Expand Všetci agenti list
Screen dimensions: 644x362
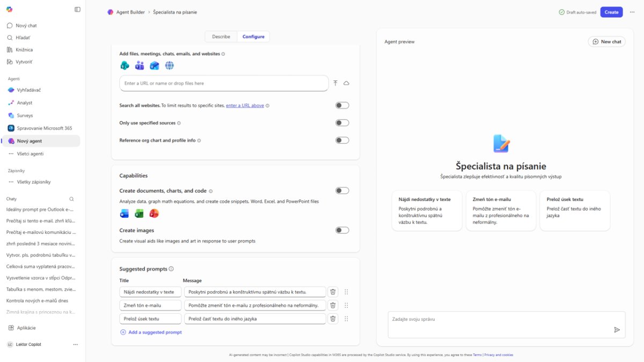tap(30, 154)
